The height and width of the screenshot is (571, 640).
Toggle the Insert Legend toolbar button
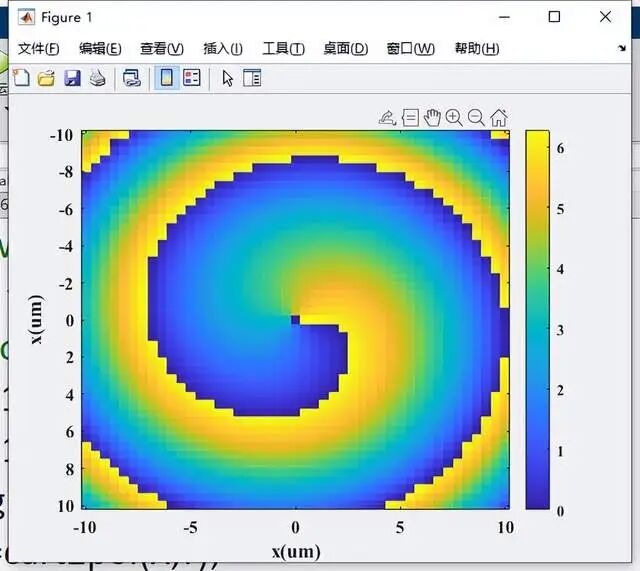tap(192, 78)
